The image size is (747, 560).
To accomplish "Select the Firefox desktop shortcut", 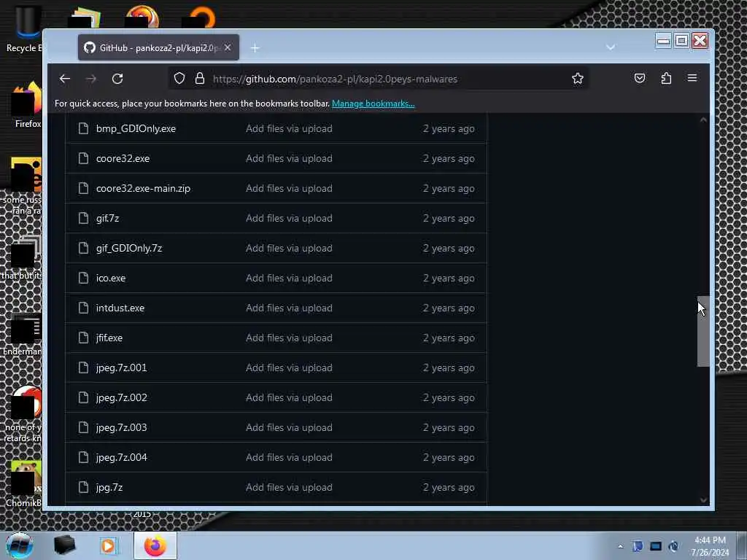I will pyautogui.click(x=26, y=106).
